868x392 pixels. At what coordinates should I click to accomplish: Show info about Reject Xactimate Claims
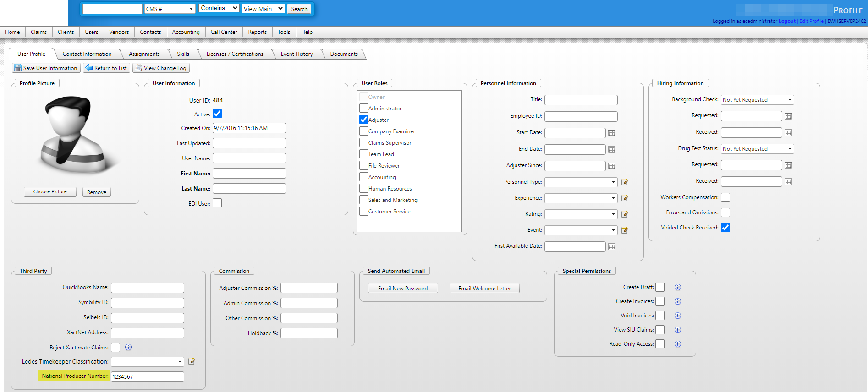(128, 347)
